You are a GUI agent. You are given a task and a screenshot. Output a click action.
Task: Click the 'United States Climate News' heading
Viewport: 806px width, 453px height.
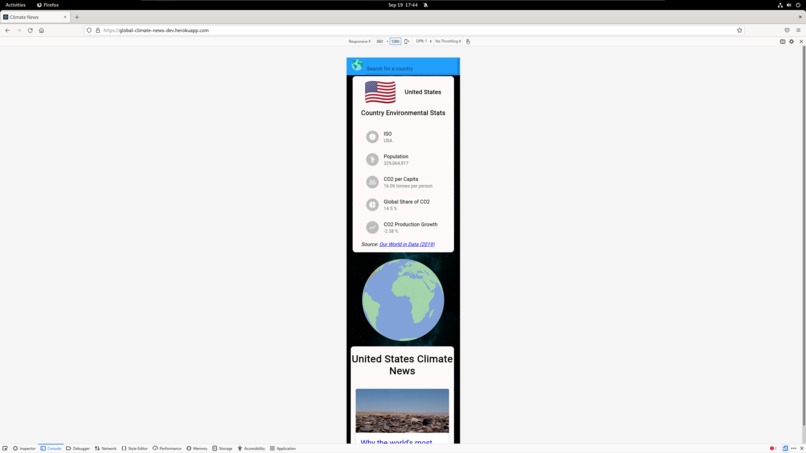pyautogui.click(x=402, y=365)
